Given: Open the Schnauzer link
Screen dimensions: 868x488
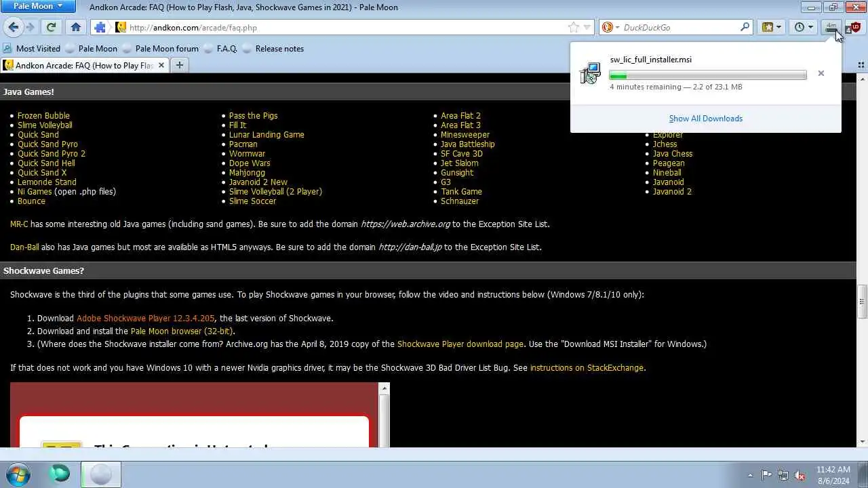Looking at the screenshot, I should click(460, 201).
